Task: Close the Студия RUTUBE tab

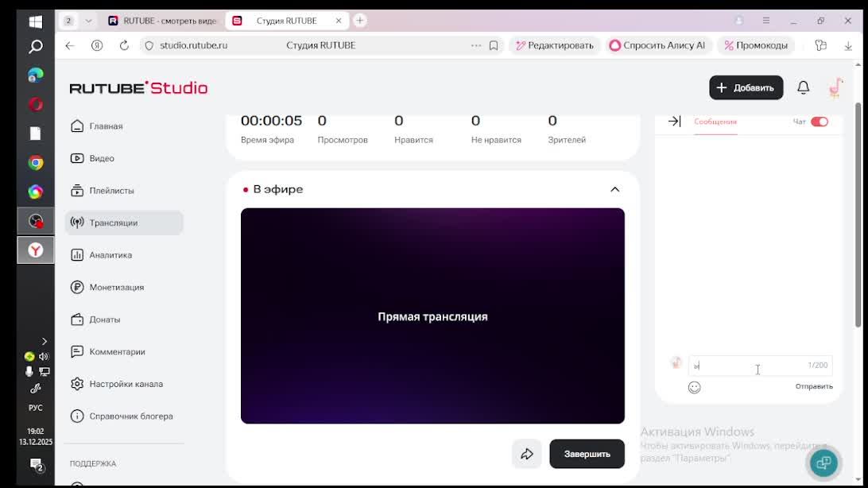Action: point(339,21)
